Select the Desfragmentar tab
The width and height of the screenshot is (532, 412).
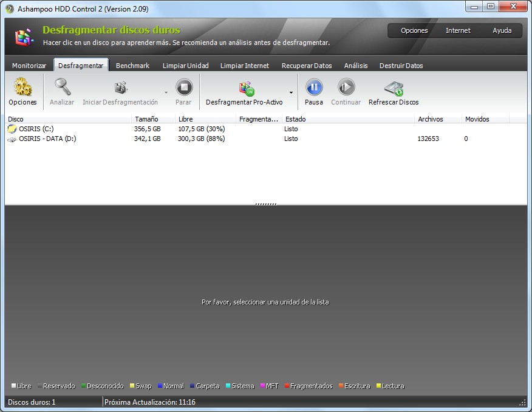81,66
